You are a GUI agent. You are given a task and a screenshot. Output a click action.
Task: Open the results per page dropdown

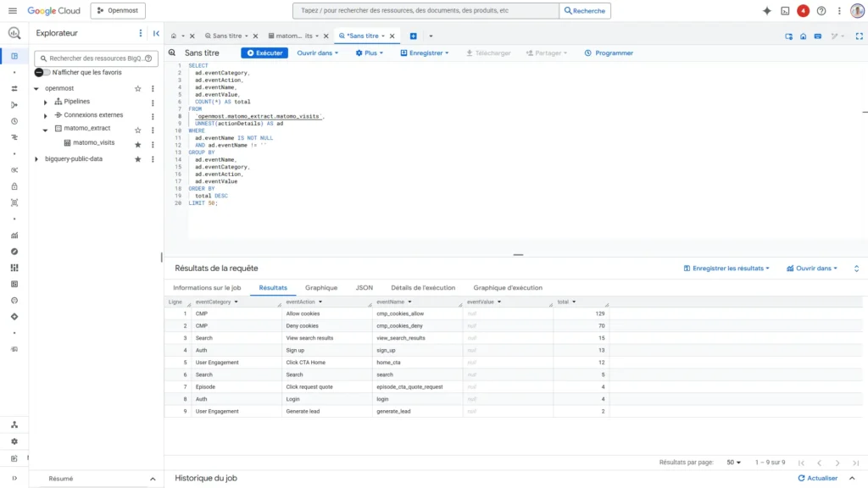732,462
